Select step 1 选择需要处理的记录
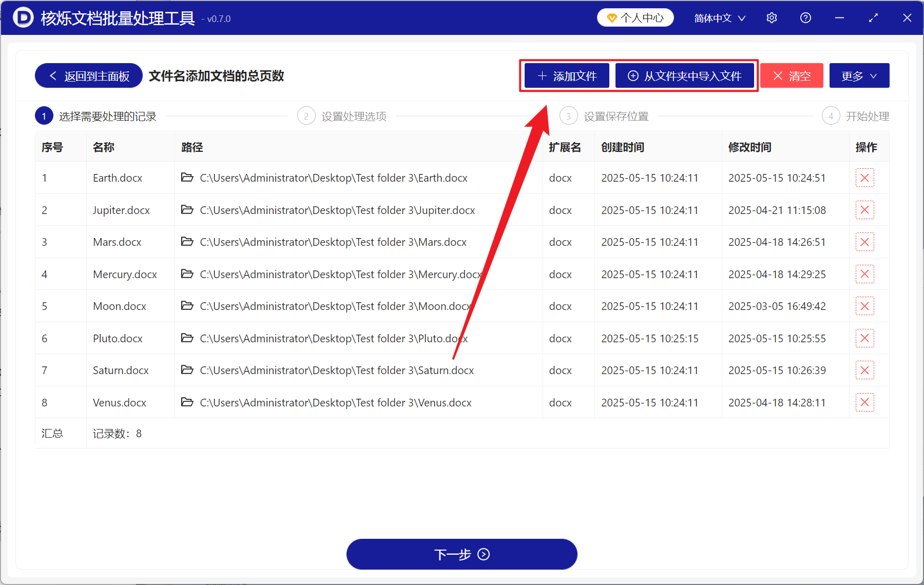 (x=96, y=116)
